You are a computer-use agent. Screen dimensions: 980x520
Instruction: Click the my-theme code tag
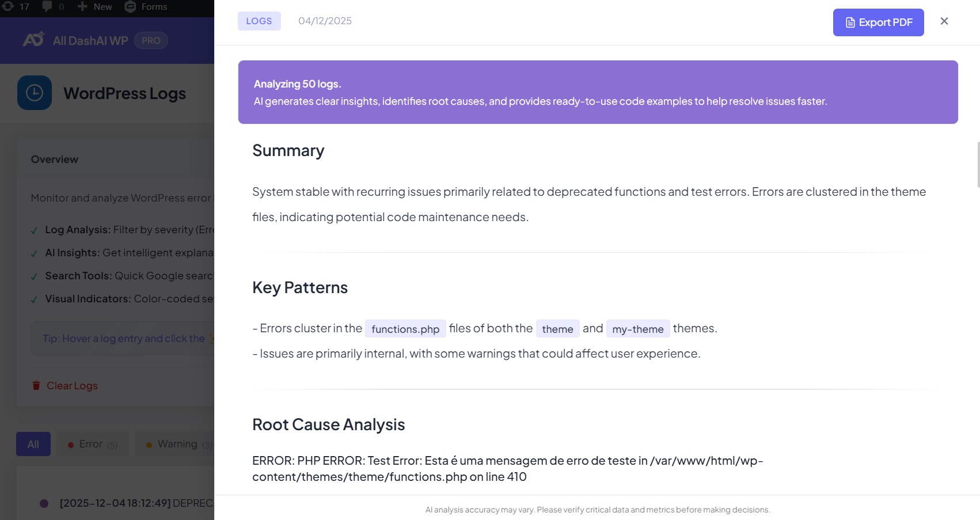(637, 329)
